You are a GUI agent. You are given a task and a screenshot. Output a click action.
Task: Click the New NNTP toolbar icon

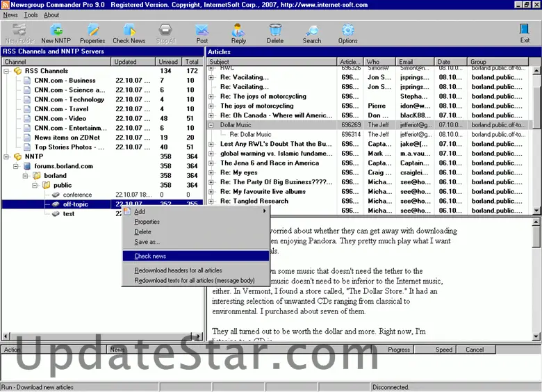[56, 33]
